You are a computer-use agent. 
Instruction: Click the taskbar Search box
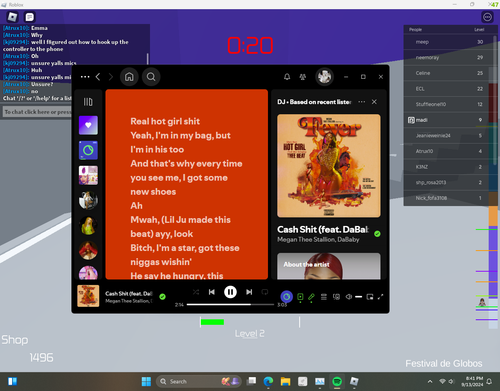199,381
